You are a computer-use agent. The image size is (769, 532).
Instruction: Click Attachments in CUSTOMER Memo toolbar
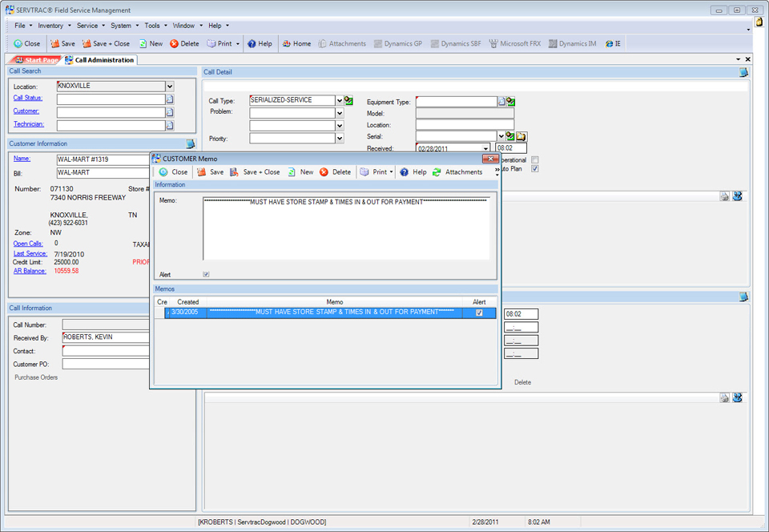coord(457,172)
